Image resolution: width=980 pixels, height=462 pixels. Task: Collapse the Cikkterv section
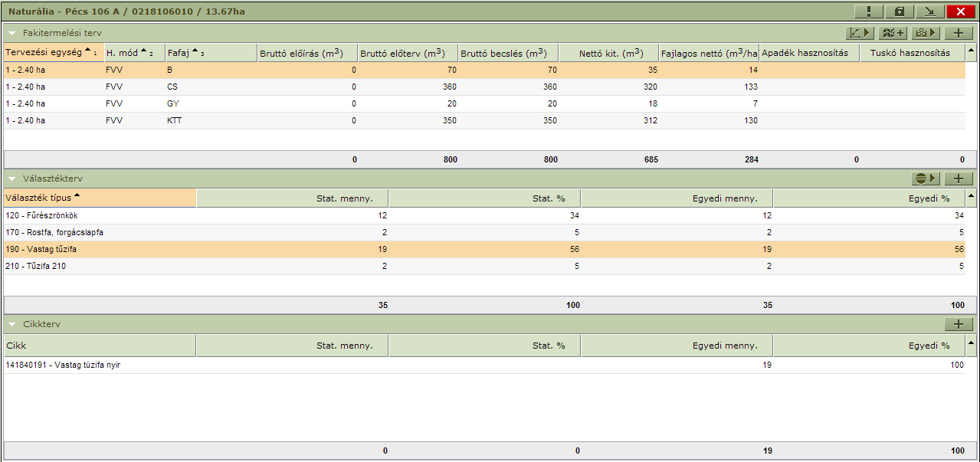coord(12,325)
